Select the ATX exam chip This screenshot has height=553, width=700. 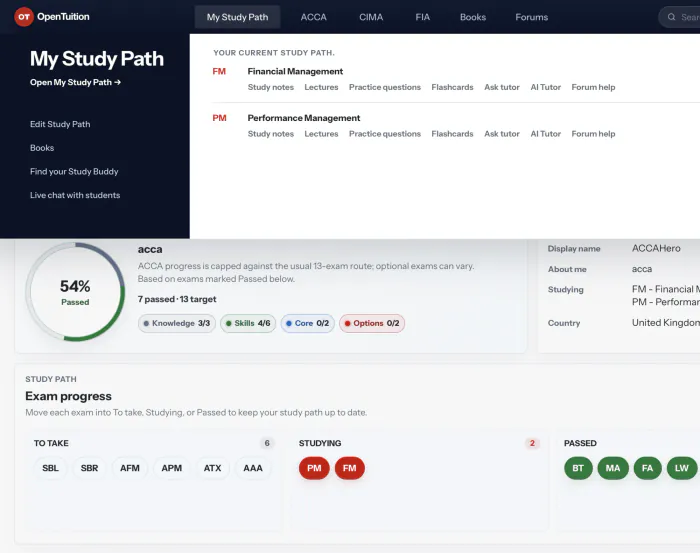coord(212,468)
